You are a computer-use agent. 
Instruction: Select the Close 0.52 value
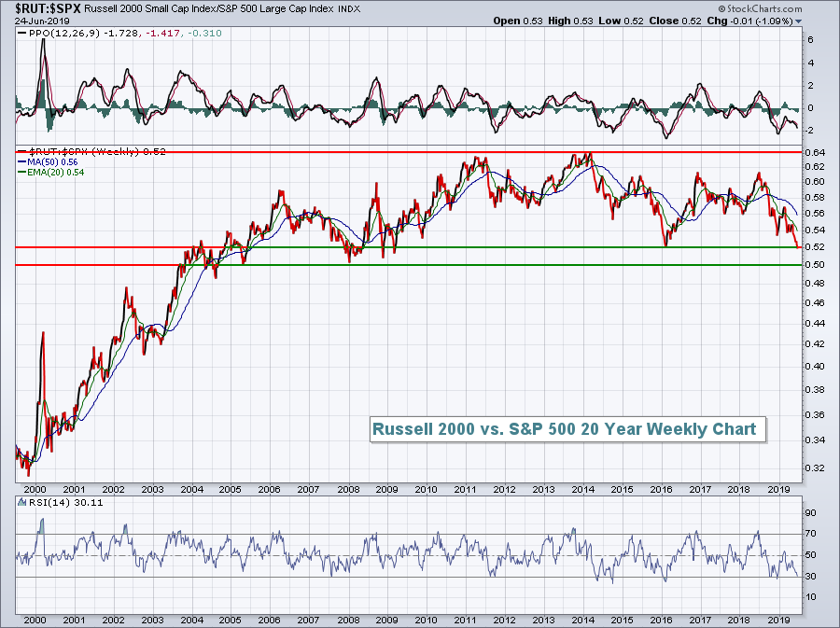tap(675, 21)
